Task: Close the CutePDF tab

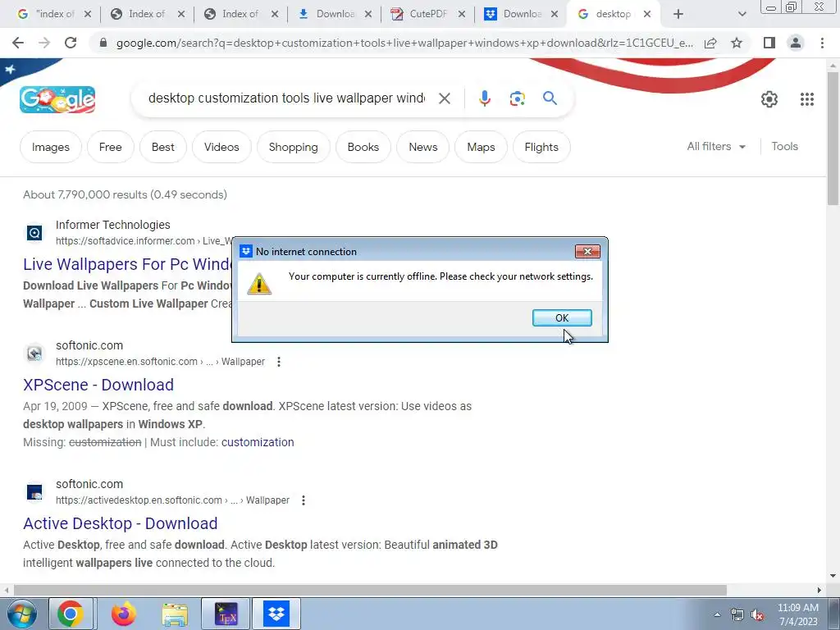Action: point(462,14)
